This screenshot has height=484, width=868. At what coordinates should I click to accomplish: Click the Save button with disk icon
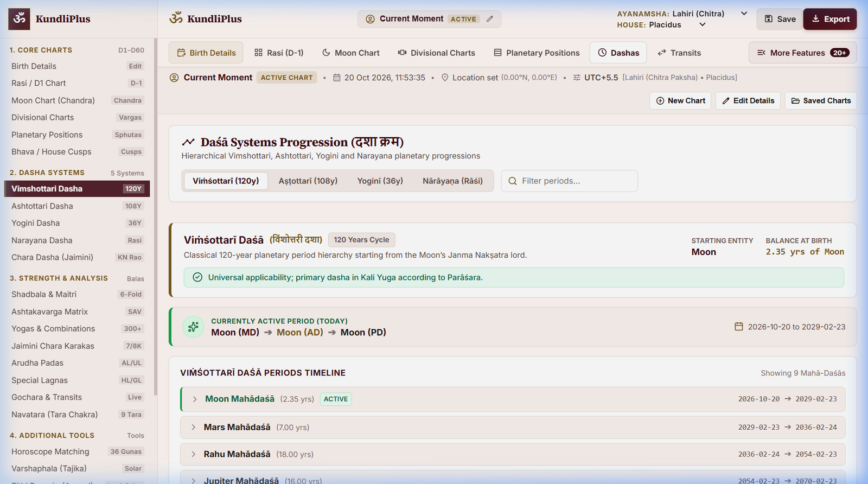[780, 19]
